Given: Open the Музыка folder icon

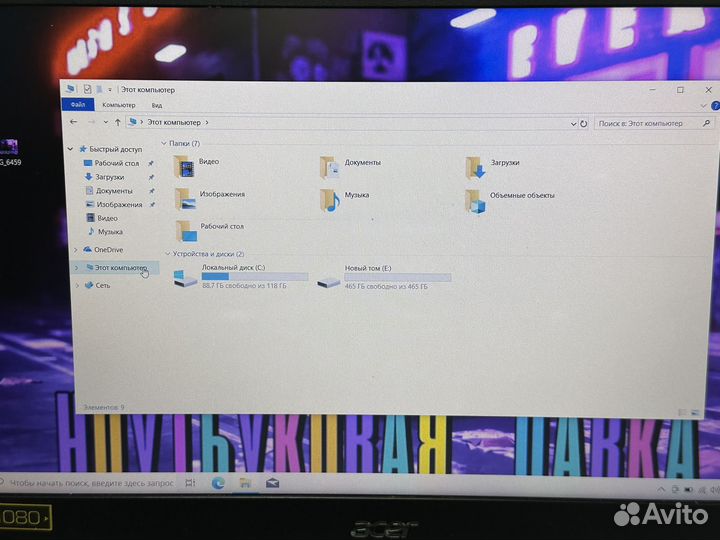Looking at the screenshot, I should 330,200.
